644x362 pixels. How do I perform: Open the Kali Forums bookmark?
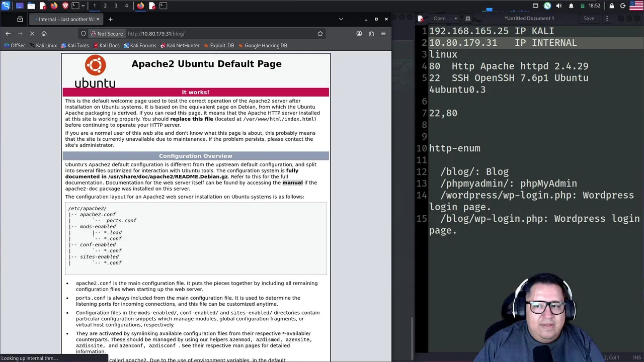pos(140,45)
